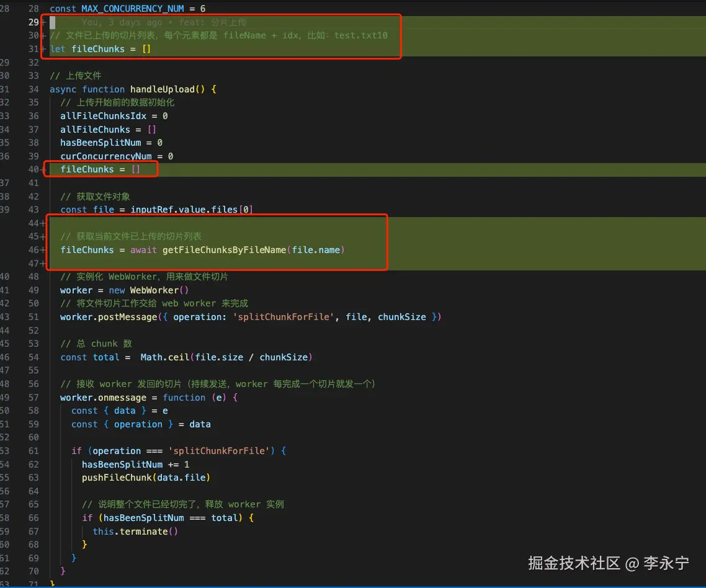Click comment '// 上传开始前的数据初始化'
Screen dimensions: 706x588
pos(117,102)
